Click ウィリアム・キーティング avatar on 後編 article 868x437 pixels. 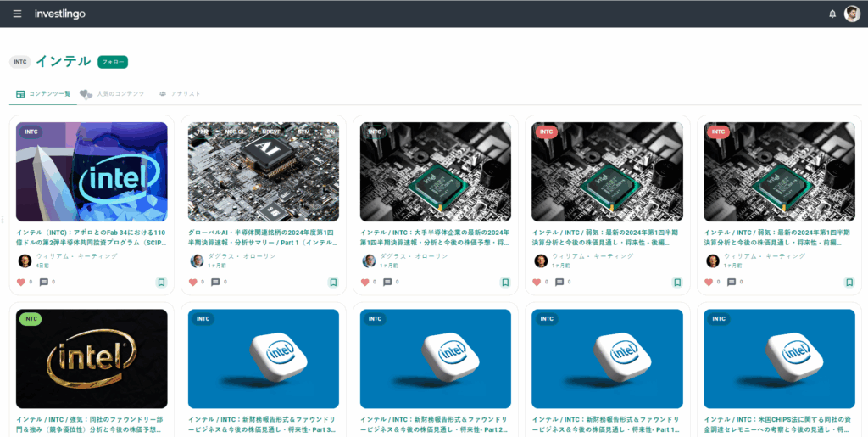coord(541,261)
